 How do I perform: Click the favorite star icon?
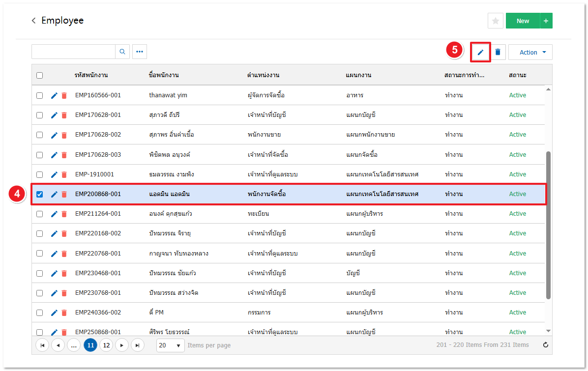point(495,21)
